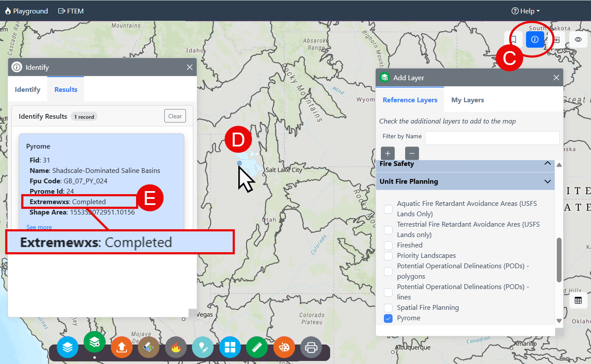Switch to the Identify tab
The height and width of the screenshot is (364, 591).
click(x=28, y=90)
